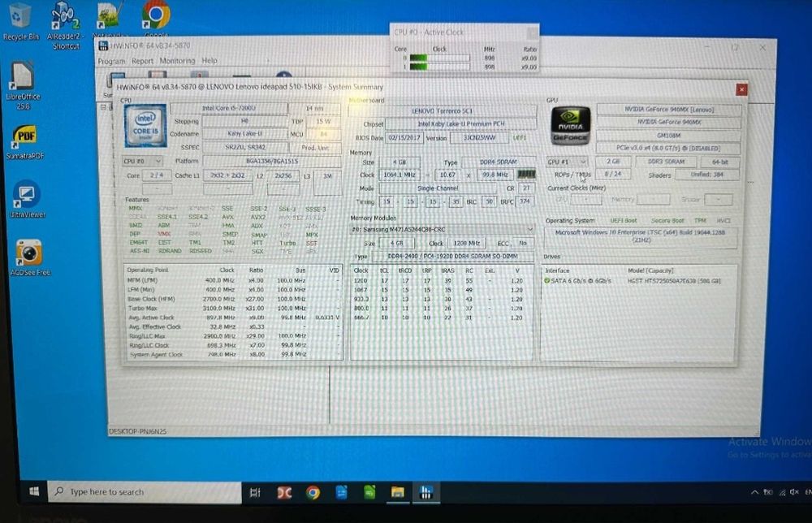812x523 pixels.
Task: Open the Help menu
Action: (x=209, y=61)
